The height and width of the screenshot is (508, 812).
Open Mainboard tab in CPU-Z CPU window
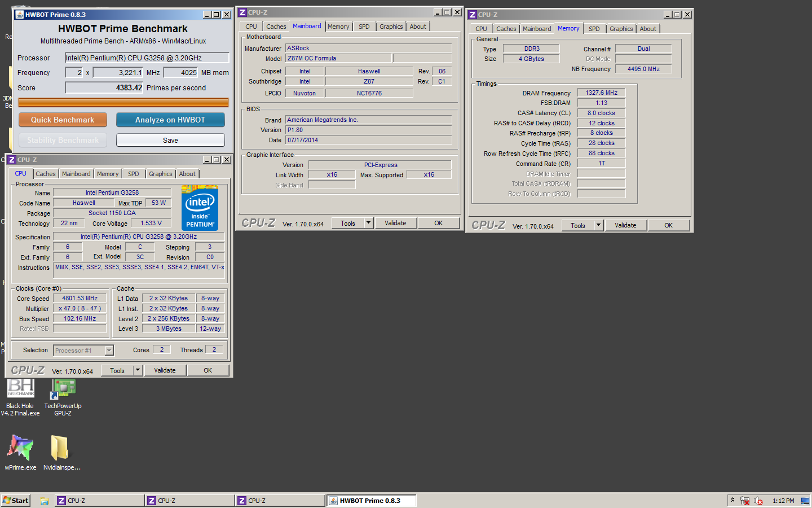[x=76, y=174]
